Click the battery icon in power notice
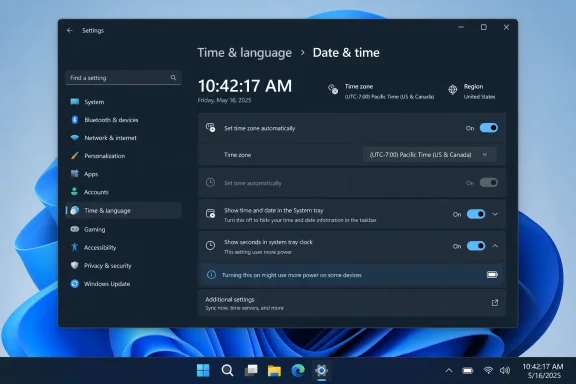The width and height of the screenshot is (576, 384). (x=492, y=275)
